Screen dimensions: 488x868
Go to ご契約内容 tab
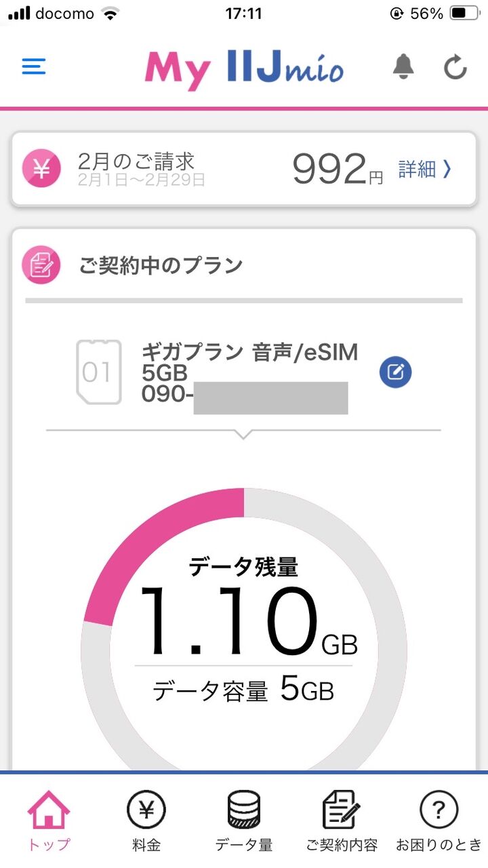click(x=341, y=822)
